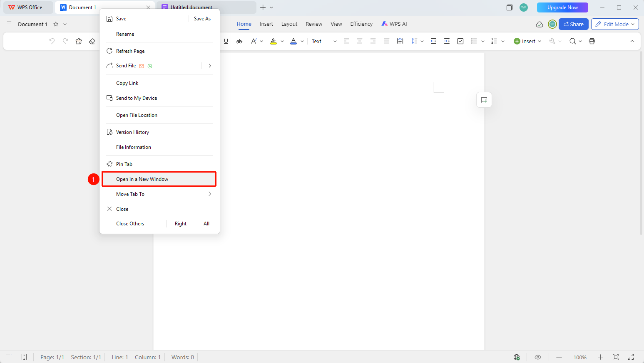Click the Find magnifier icon
This screenshot has height=363, width=644.
click(x=573, y=41)
